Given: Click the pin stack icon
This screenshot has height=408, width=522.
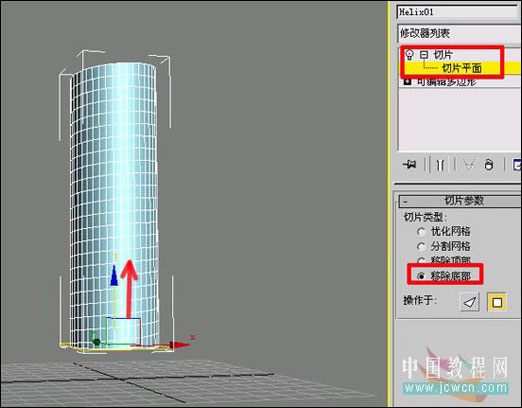Looking at the screenshot, I should (x=410, y=165).
